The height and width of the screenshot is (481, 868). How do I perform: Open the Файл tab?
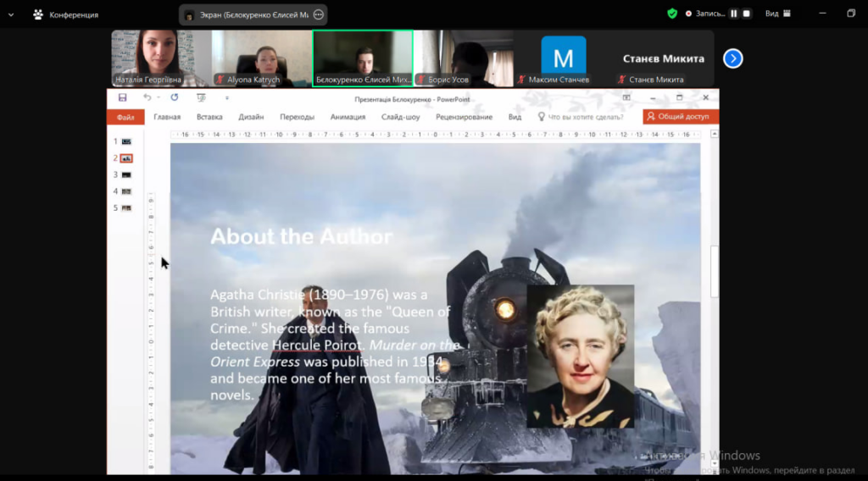(x=125, y=117)
